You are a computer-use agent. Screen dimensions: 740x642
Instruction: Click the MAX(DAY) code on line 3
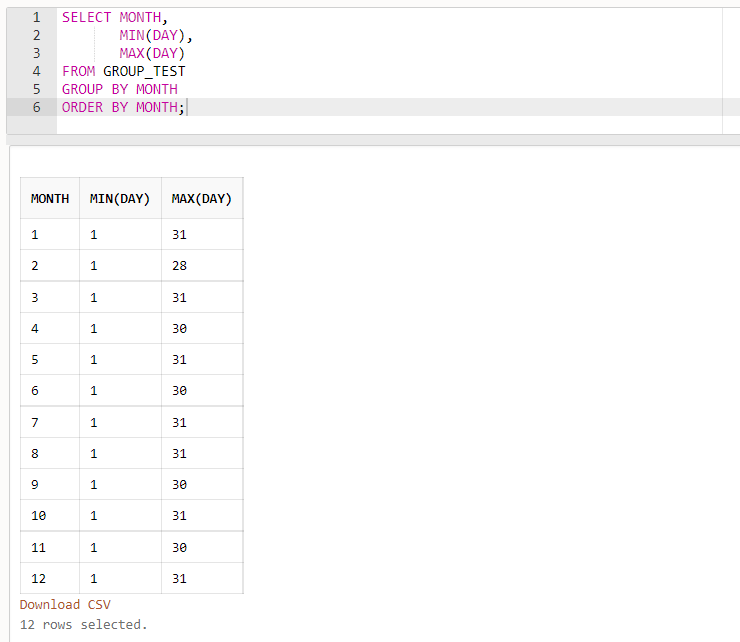[x=152, y=53]
